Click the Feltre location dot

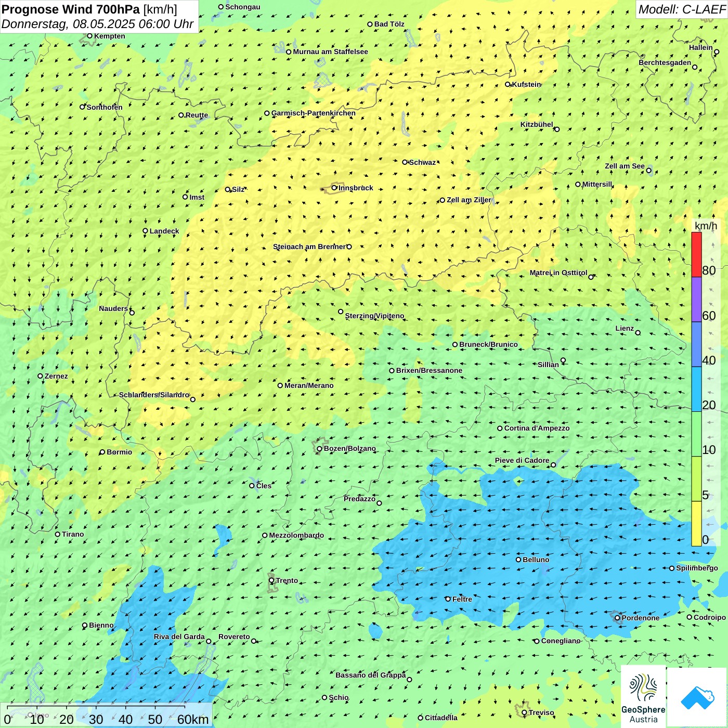[x=448, y=599]
